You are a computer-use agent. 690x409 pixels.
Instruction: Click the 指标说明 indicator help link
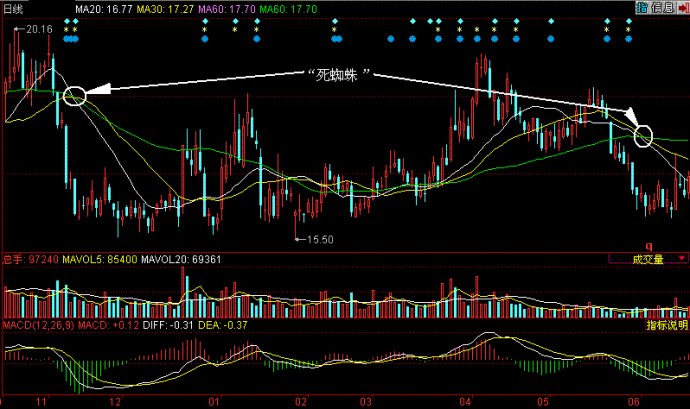point(667,325)
